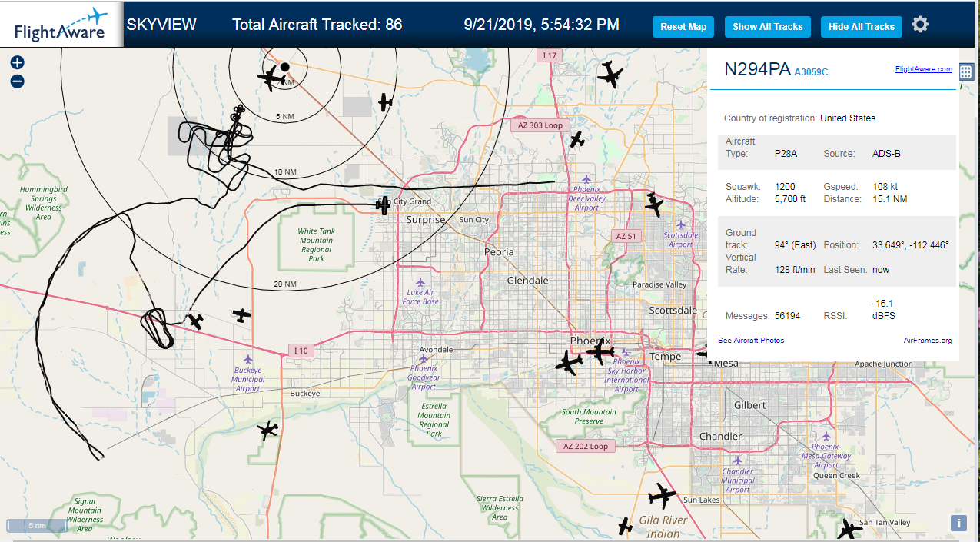Select the aircraft on the I-10 track loop
Screen dimensions: 980x542
click(196, 321)
